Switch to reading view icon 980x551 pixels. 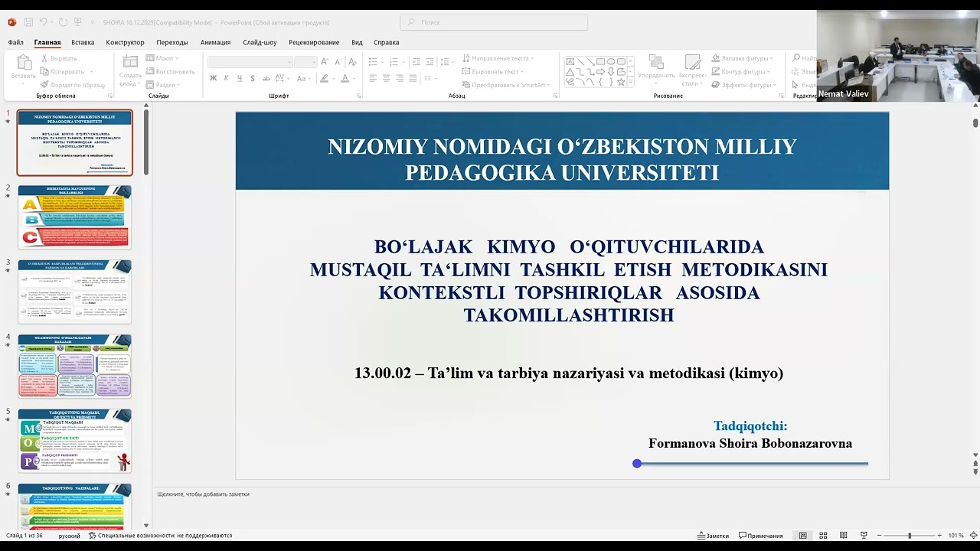pyautogui.click(x=843, y=536)
